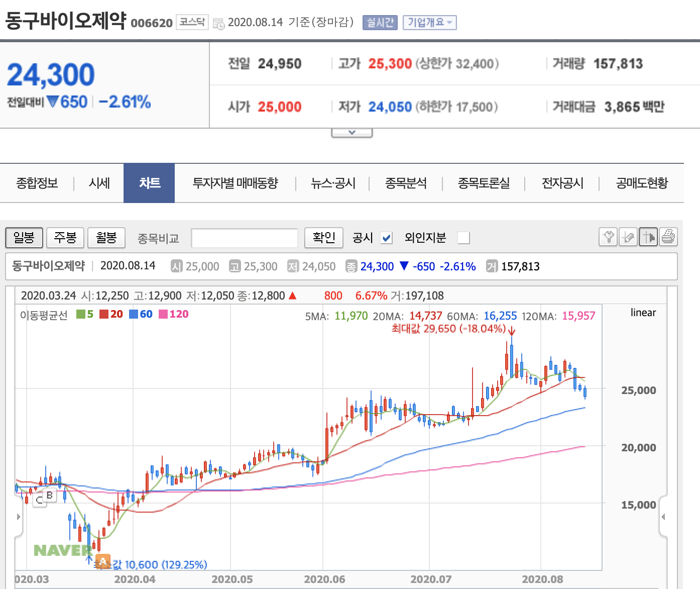The height and width of the screenshot is (589, 700).
Task: Click the 저가 24,050 value
Action: [x=390, y=107]
